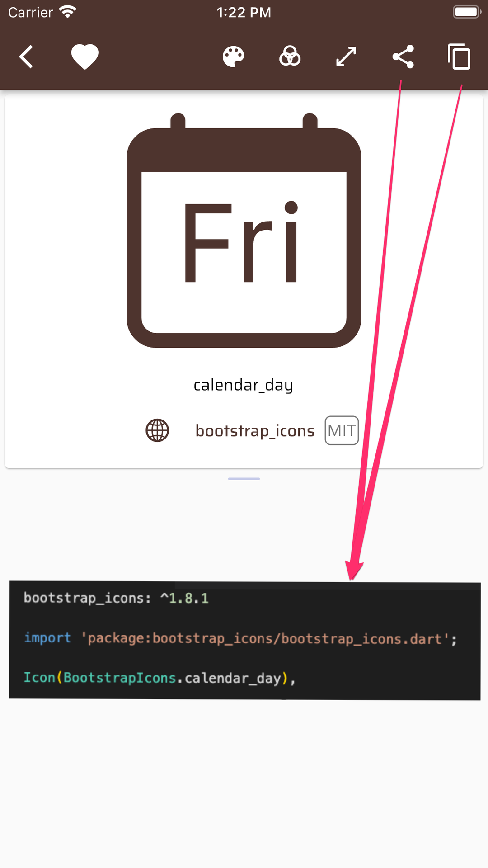Screen dimensions: 488x868
Task: Tap the Wi-Fi status icon
Action: (68, 12)
